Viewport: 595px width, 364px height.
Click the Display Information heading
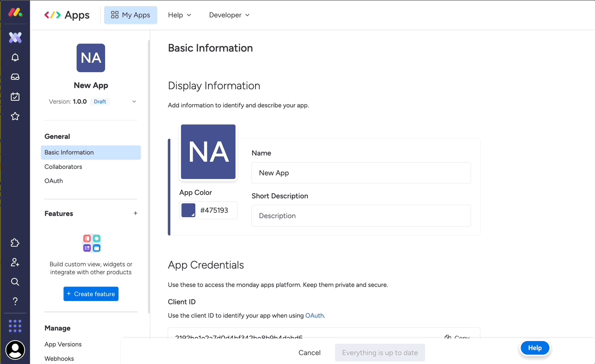click(x=214, y=86)
